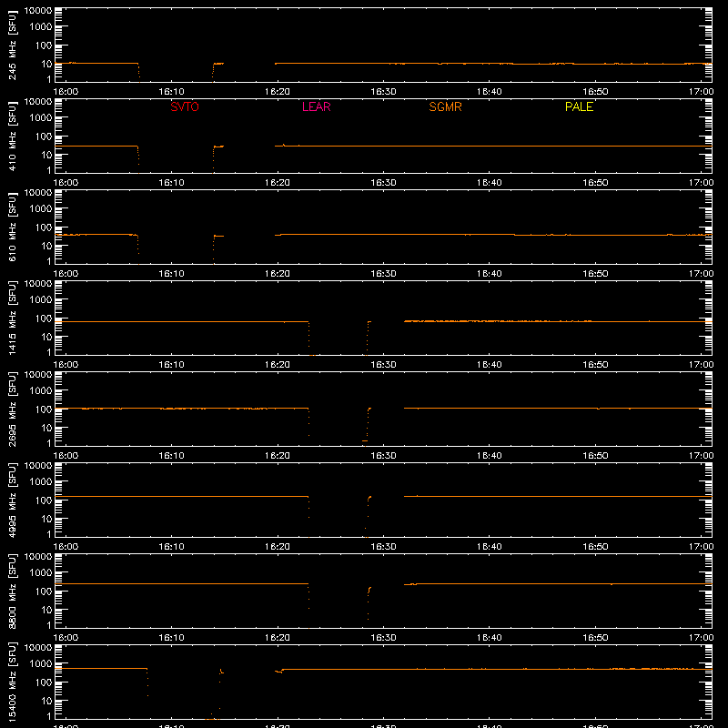Click 17:00 time label under 4995 MHz panel
This screenshot has width=728, height=728.
(701, 547)
